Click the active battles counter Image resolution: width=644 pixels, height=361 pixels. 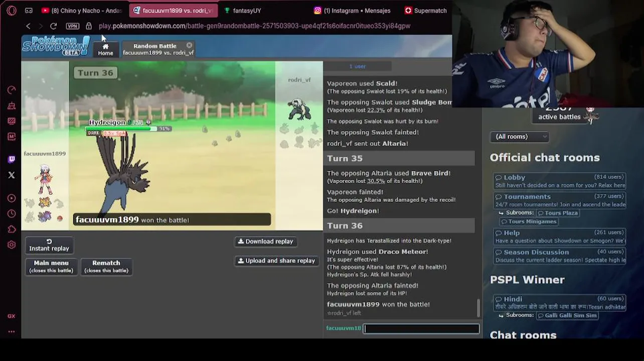(x=559, y=113)
